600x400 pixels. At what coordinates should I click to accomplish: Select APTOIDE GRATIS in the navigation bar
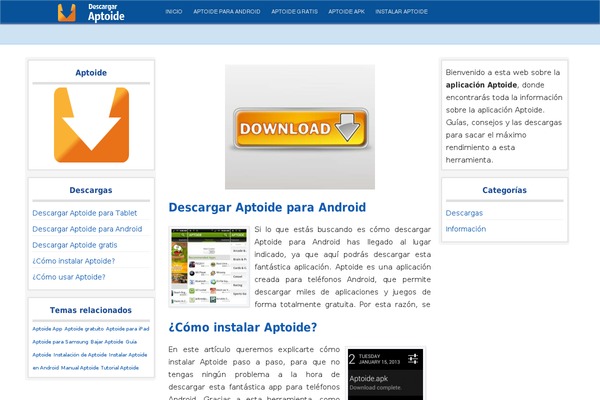coord(294,11)
